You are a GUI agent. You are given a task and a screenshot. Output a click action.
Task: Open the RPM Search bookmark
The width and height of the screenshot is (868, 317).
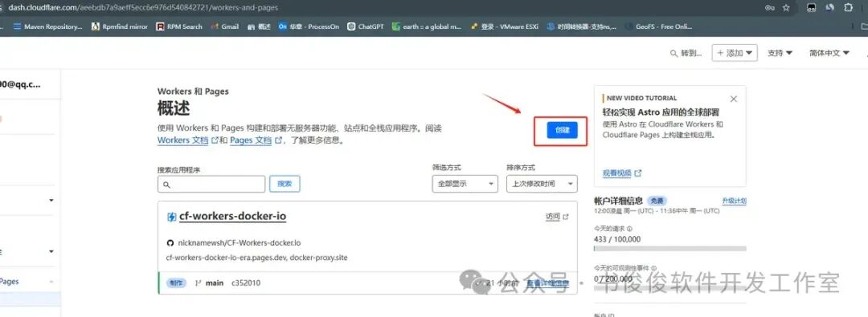179,26
